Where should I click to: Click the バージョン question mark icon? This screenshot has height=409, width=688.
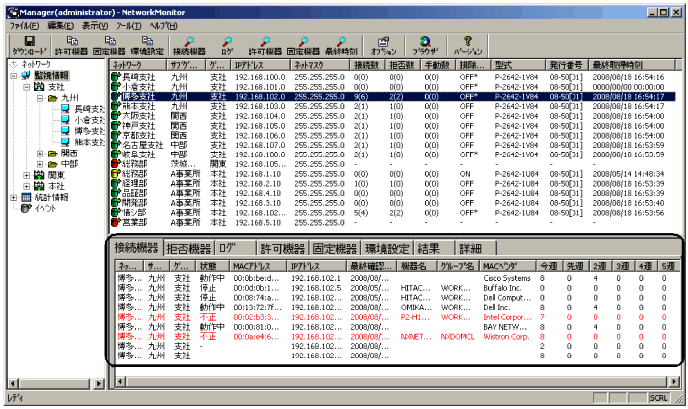(x=467, y=43)
